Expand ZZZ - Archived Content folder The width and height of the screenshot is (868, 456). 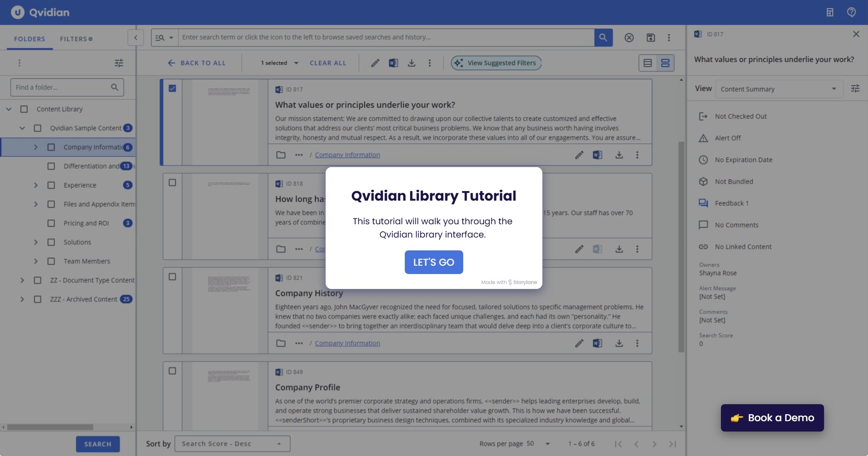coord(22,299)
